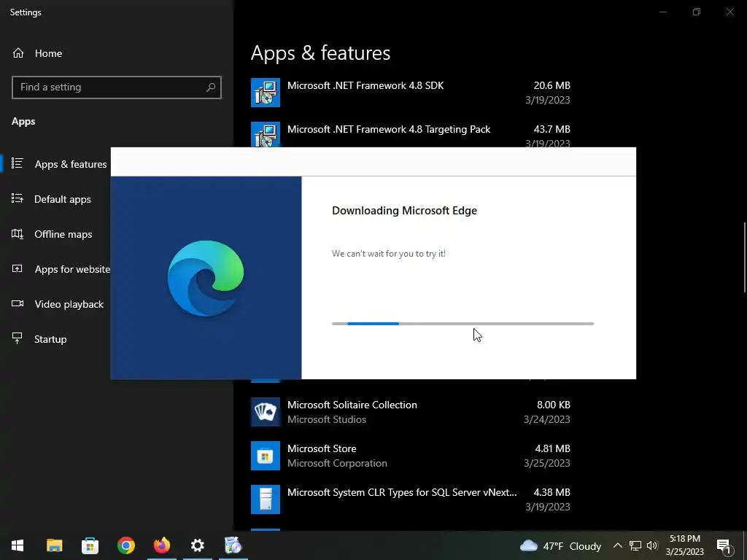Open Default apps settings page
747x560 pixels.
click(63, 199)
